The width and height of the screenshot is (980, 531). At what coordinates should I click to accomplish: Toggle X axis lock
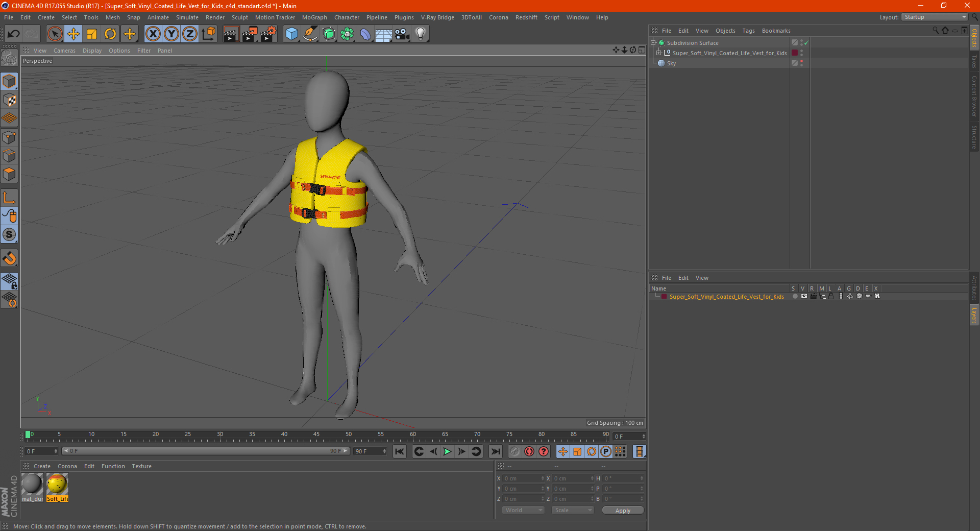click(x=153, y=34)
